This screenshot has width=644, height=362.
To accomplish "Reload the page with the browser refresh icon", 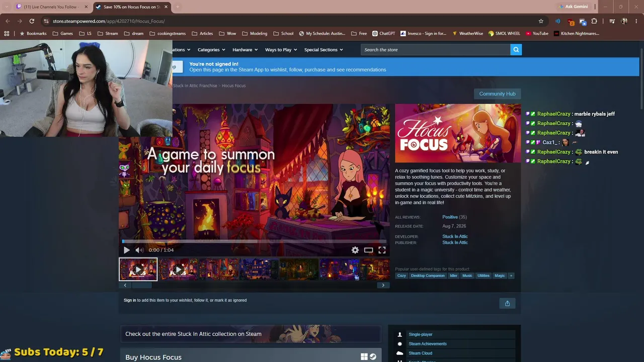I will tap(32, 21).
